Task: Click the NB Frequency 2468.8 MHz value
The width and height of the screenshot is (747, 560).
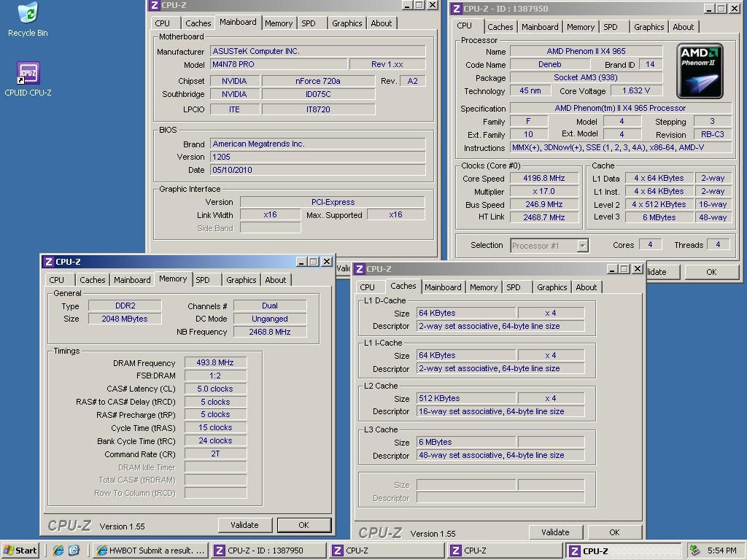Action: [x=270, y=332]
